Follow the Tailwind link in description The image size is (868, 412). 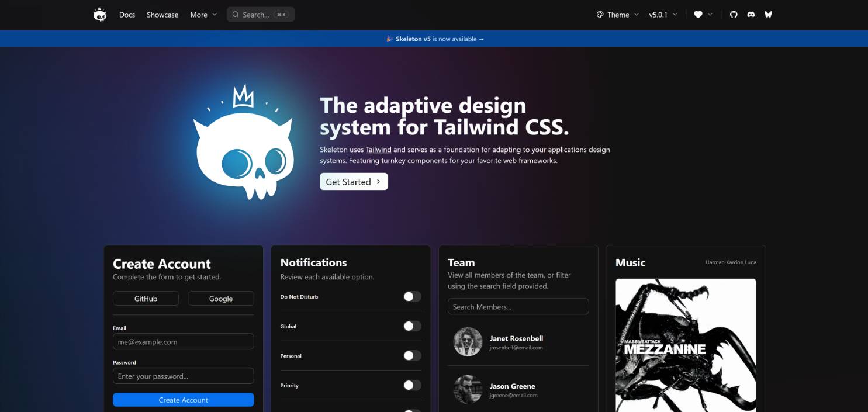tap(379, 150)
